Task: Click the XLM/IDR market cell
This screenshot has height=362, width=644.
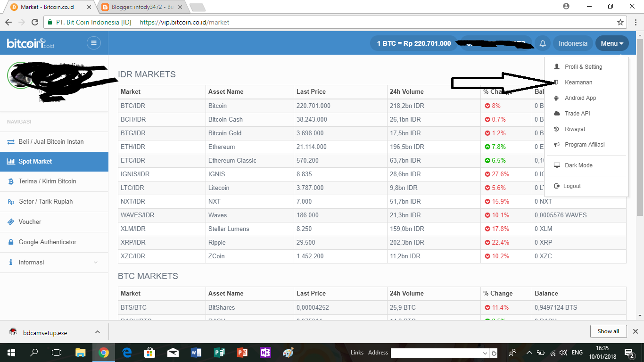Action: click(162, 229)
